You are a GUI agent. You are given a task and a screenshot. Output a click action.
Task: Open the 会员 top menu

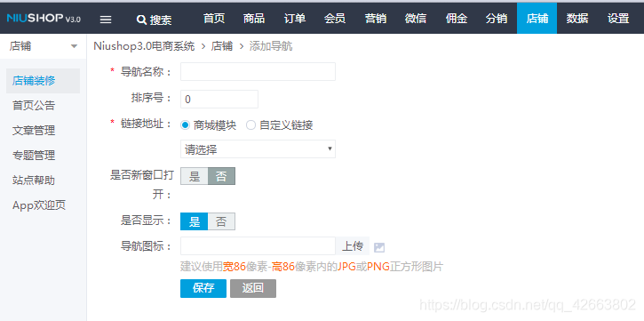(335, 19)
